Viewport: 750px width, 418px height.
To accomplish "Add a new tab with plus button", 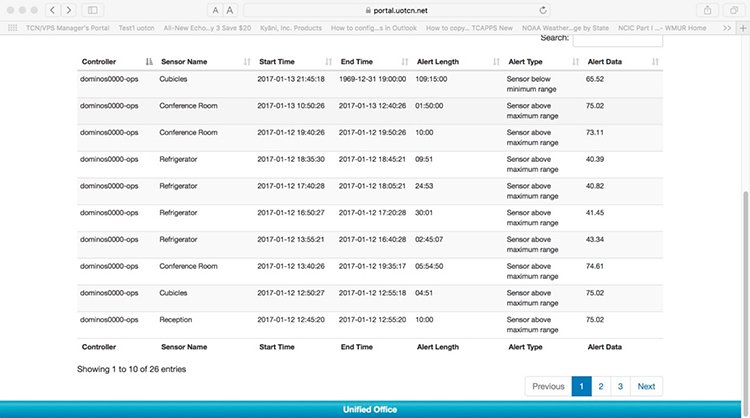I will tap(743, 28).
